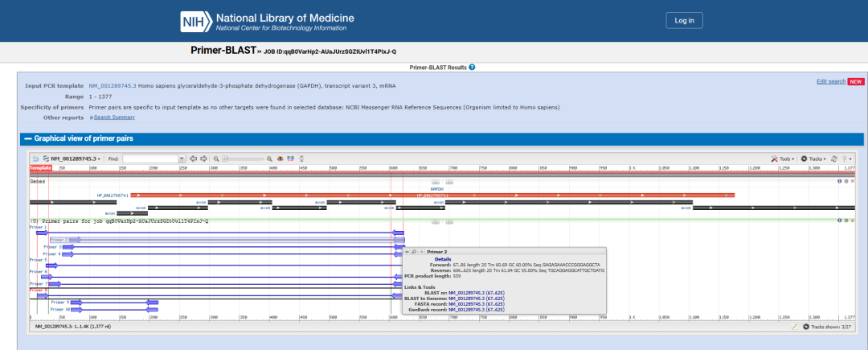
Task: Pan left with the left arrow icon
Action: [x=193, y=159]
